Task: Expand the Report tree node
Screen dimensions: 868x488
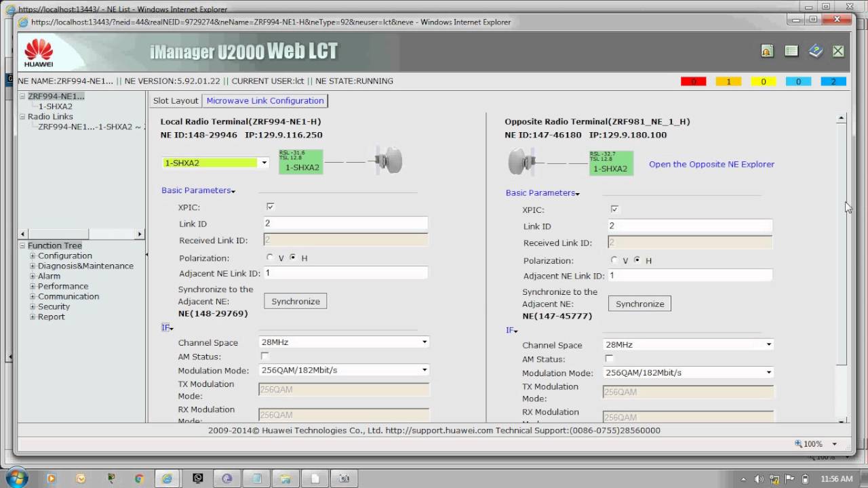Action: coord(33,317)
